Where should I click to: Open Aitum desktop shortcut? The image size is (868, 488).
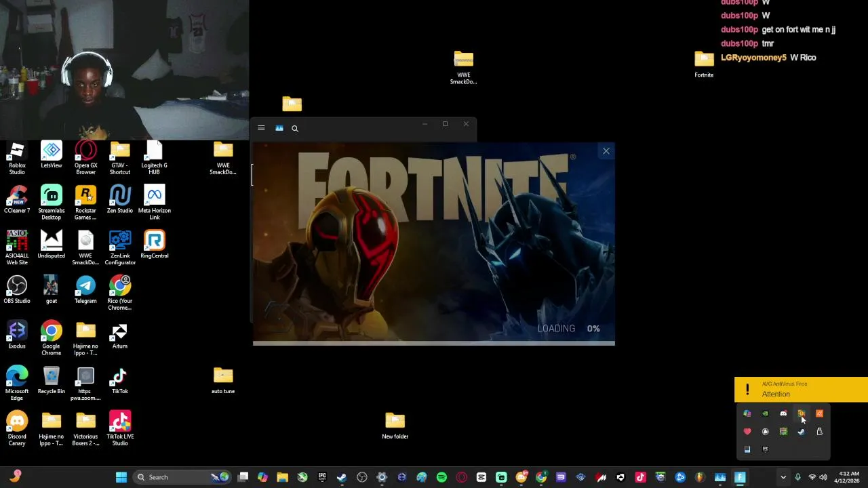(x=120, y=335)
